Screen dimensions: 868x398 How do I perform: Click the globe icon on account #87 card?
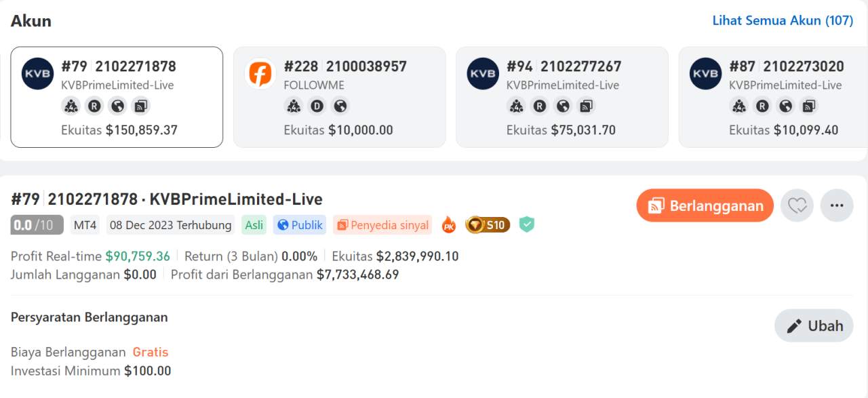click(786, 106)
